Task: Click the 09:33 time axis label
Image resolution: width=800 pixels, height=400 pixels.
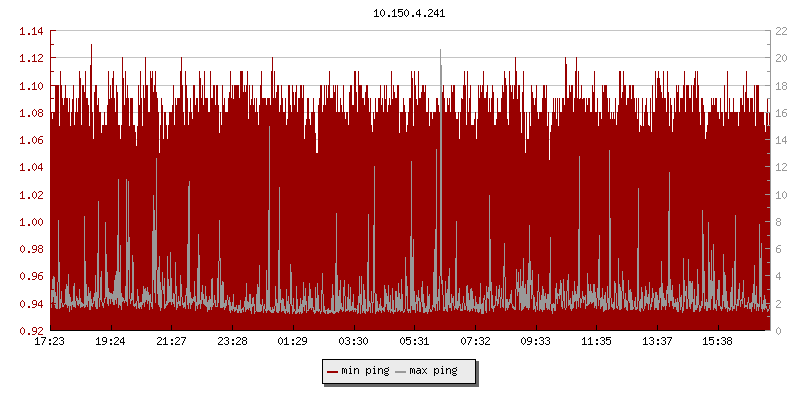Action: [x=536, y=342]
